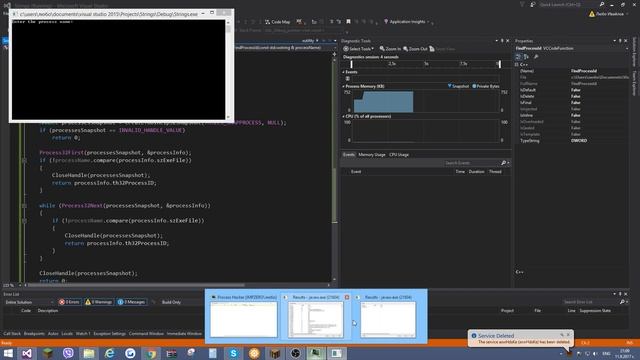Open the Call Stack tab at the bottom

point(12,333)
